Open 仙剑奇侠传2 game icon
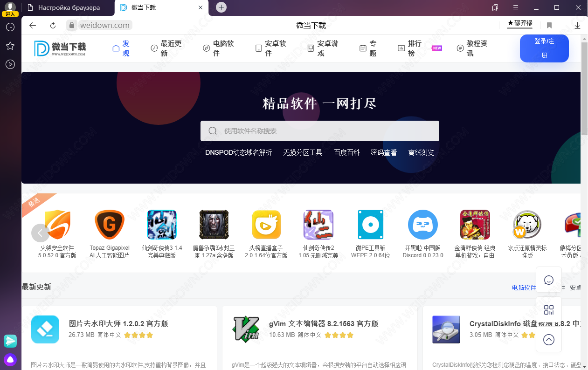588x370 pixels. pyautogui.click(x=318, y=225)
